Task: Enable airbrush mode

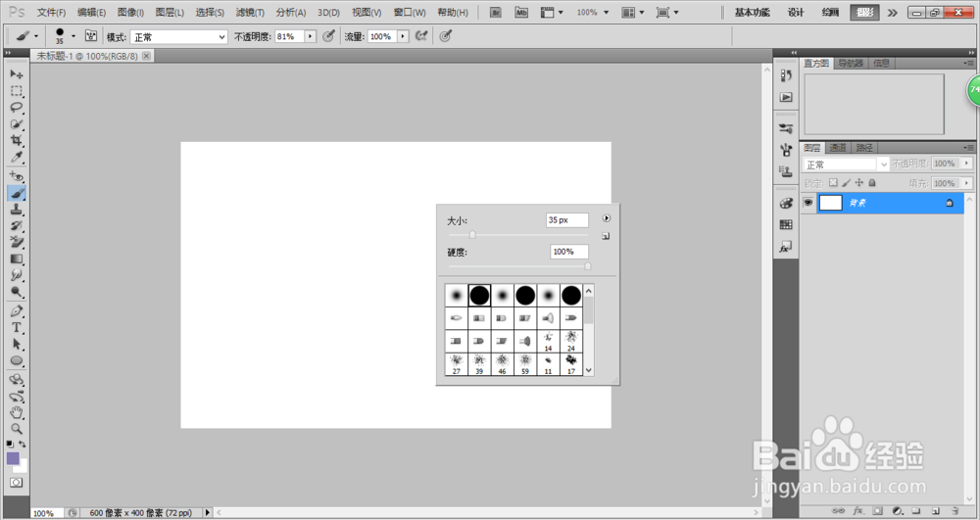Action: pyautogui.click(x=421, y=36)
